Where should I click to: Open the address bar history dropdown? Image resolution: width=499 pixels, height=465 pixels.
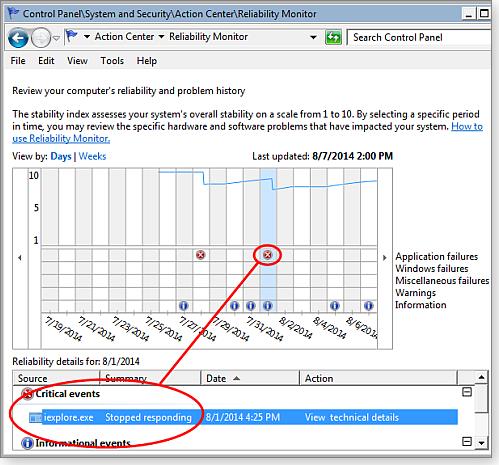tap(313, 37)
